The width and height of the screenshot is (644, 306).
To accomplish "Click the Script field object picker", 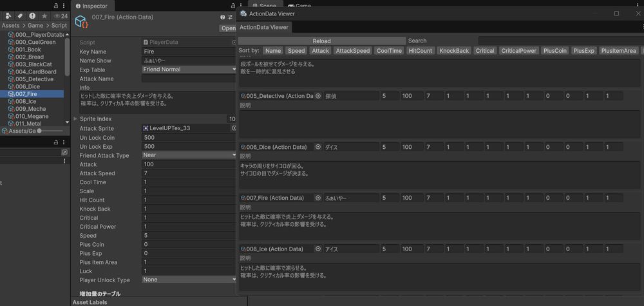I will tap(234, 43).
